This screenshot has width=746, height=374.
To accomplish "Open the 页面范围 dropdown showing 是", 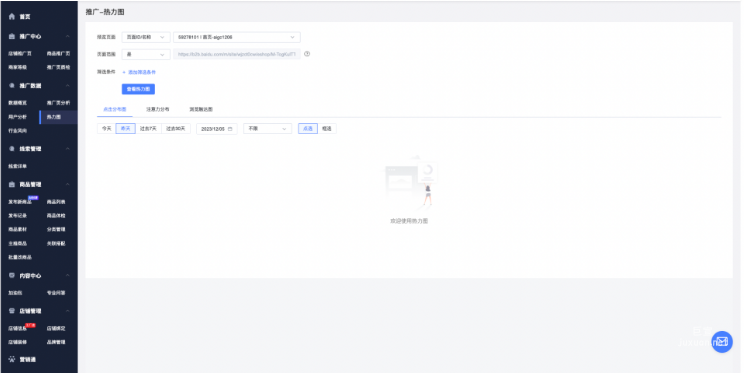I will (146, 54).
